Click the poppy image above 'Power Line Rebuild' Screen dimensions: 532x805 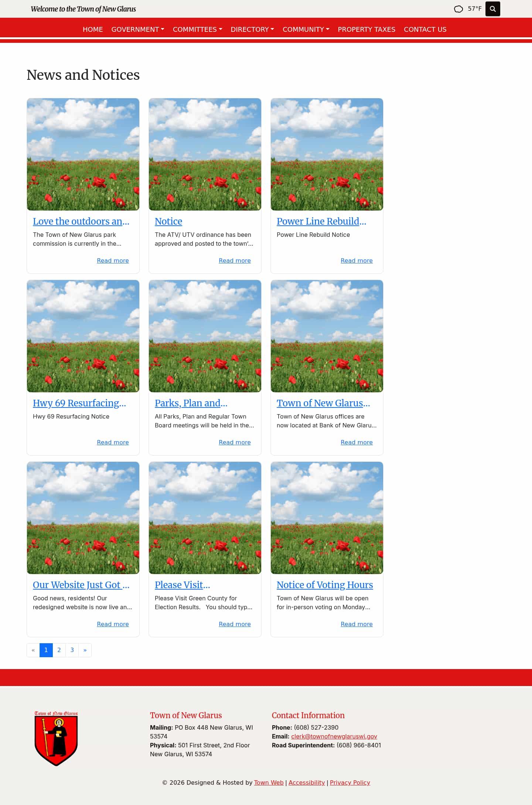click(x=327, y=154)
